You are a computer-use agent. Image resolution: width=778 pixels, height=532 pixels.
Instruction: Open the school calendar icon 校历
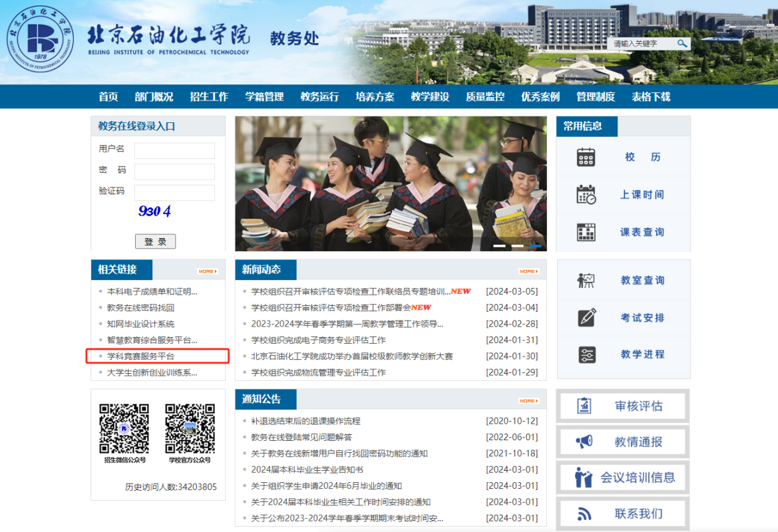pos(586,157)
